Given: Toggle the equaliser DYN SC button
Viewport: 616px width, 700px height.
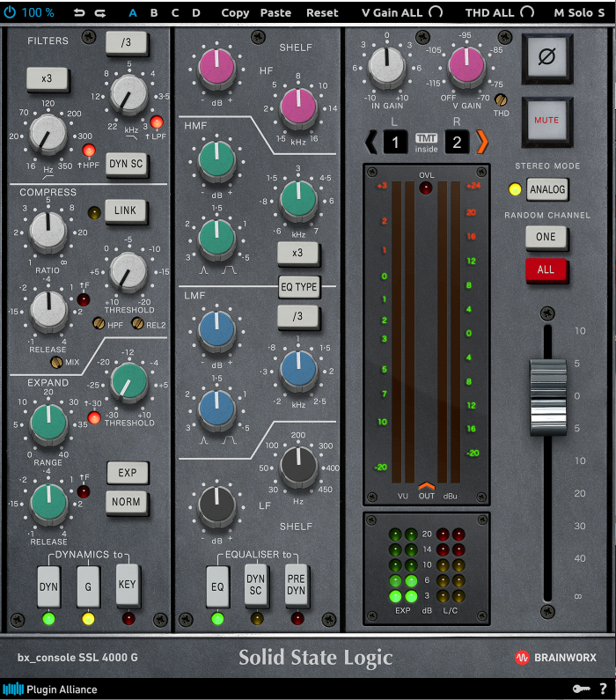Looking at the screenshot, I should click(256, 585).
